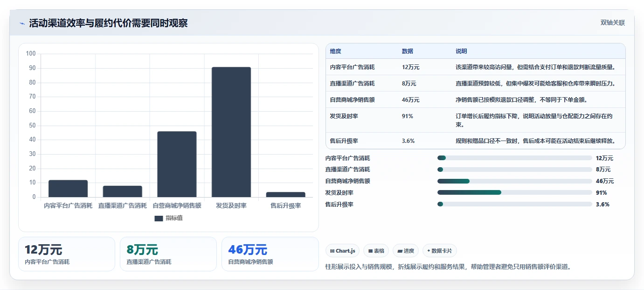The width and height of the screenshot is (644, 290).
Task: Open the 12万元 内容平台广告消耗 data card
Action: coord(67,254)
